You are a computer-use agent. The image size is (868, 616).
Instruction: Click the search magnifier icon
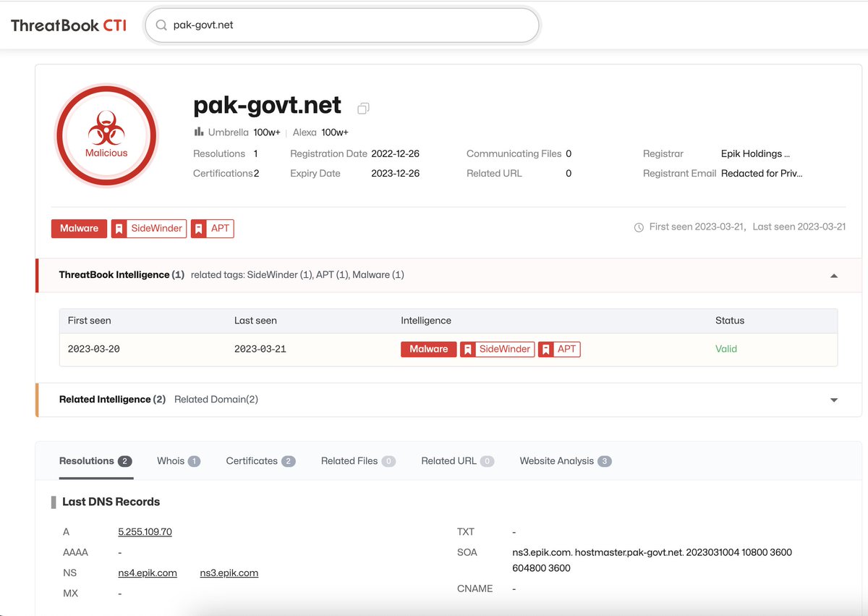tap(161, 24)
